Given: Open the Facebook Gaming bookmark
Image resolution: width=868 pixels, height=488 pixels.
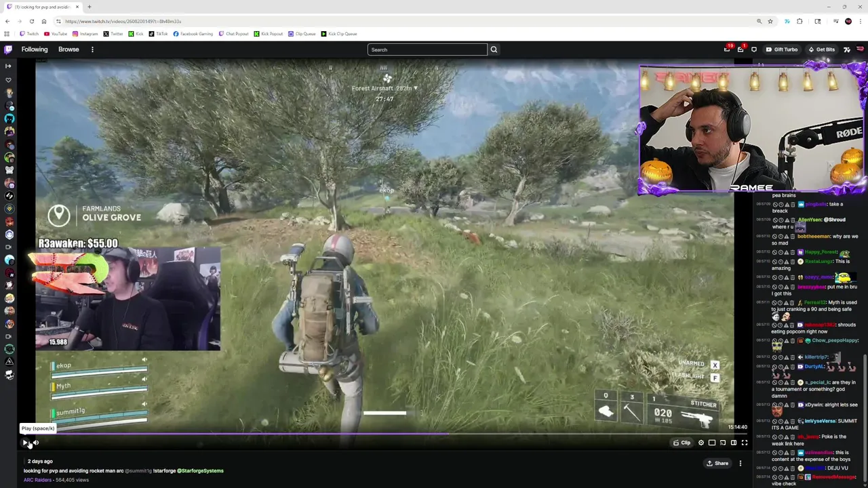Looking at the screenshot, I should (193, 34).
